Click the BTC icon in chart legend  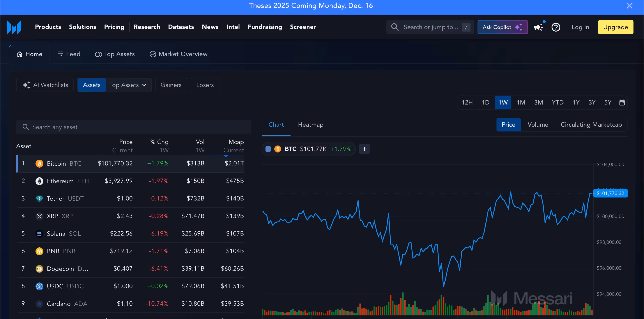[278, 149]
